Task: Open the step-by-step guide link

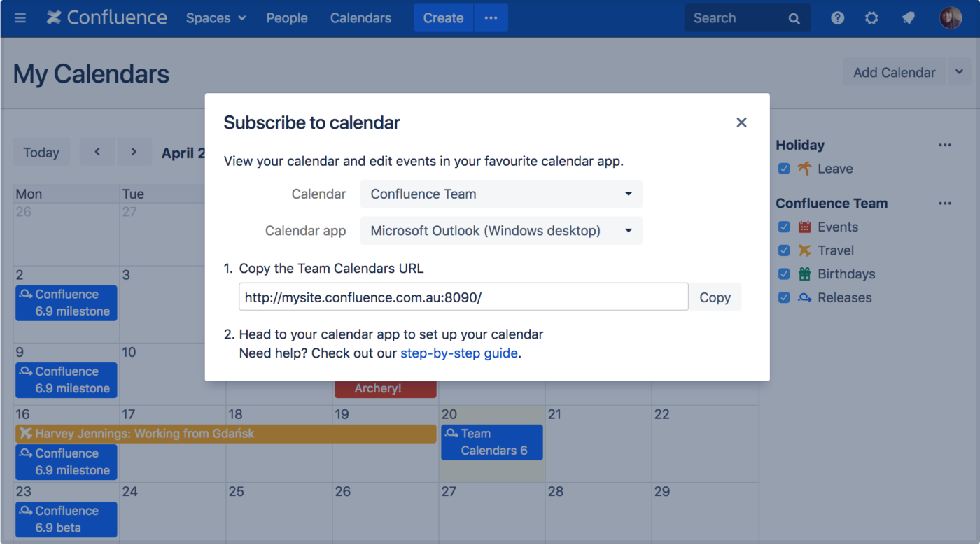Action: point(458,353)
